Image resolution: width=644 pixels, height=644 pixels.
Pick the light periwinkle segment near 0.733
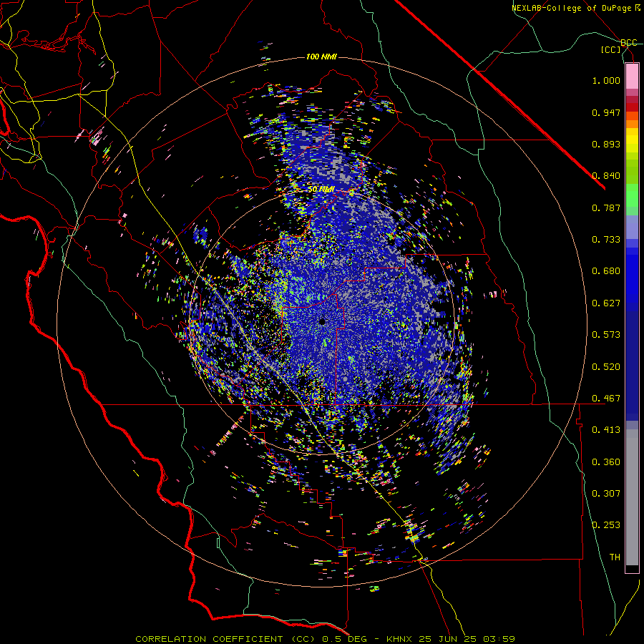(632, 228)
